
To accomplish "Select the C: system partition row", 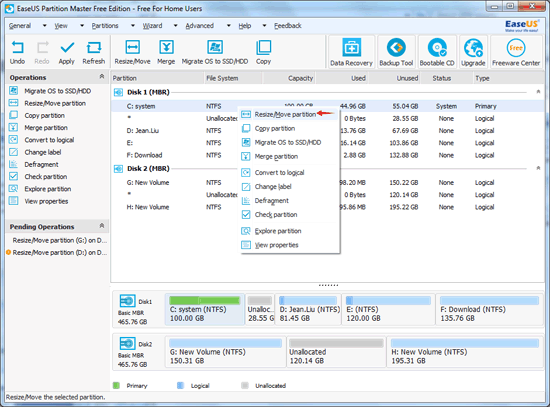I will (x=328, y=106).
